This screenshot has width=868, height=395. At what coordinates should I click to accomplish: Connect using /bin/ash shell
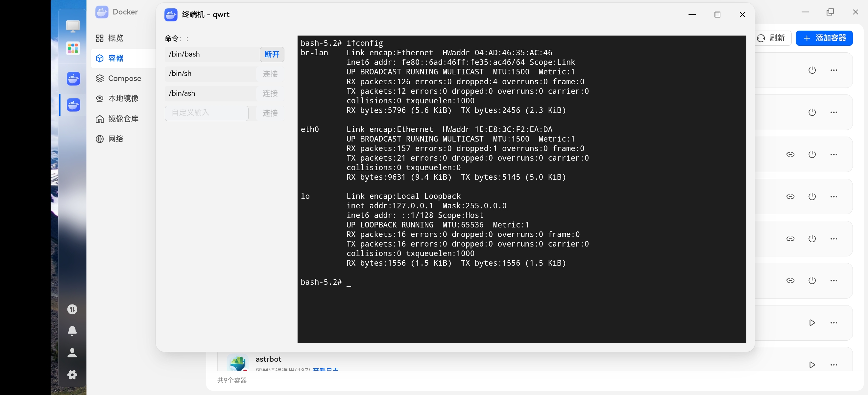click(270, 93)
